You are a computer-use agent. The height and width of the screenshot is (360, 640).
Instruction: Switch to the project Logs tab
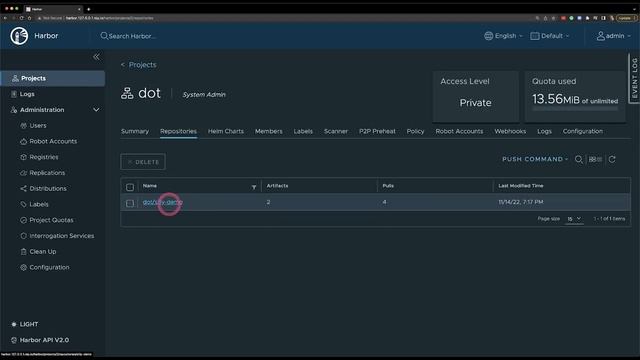[x=544, y=131]
